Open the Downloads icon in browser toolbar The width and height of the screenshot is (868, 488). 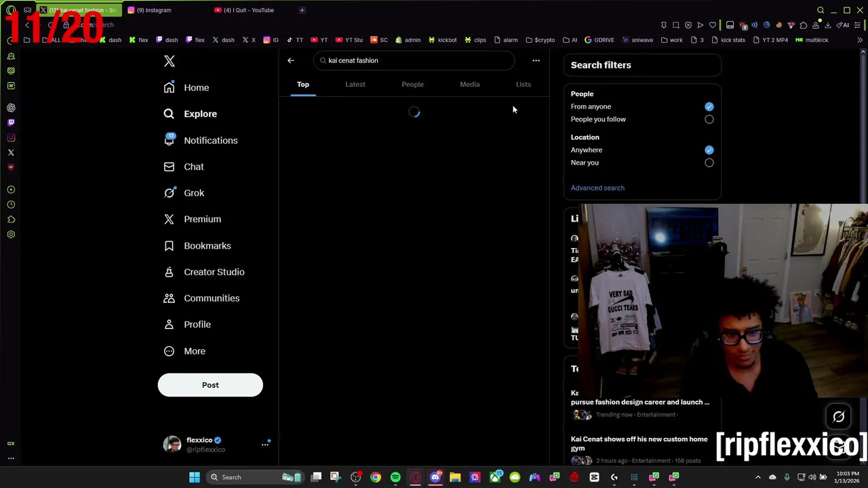tap(828, 25)
